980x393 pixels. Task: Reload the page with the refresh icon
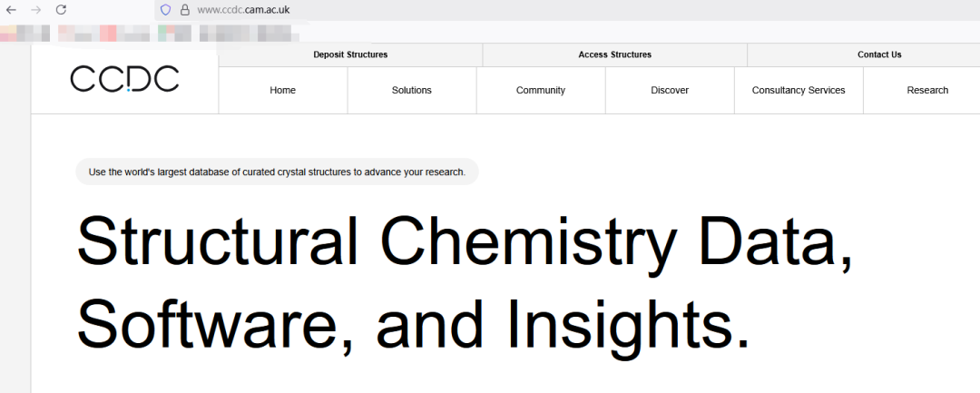coord(61,10)
